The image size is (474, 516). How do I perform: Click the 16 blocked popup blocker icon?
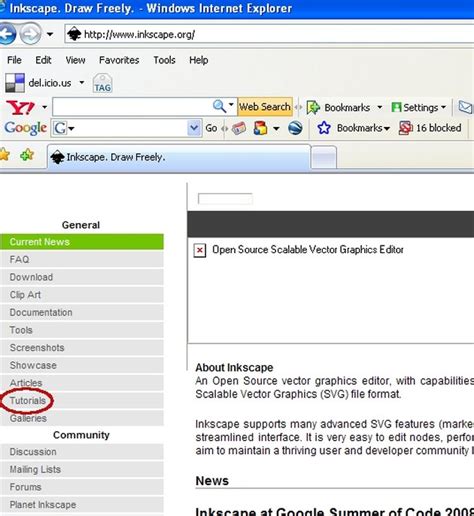(x=405, y=128)
